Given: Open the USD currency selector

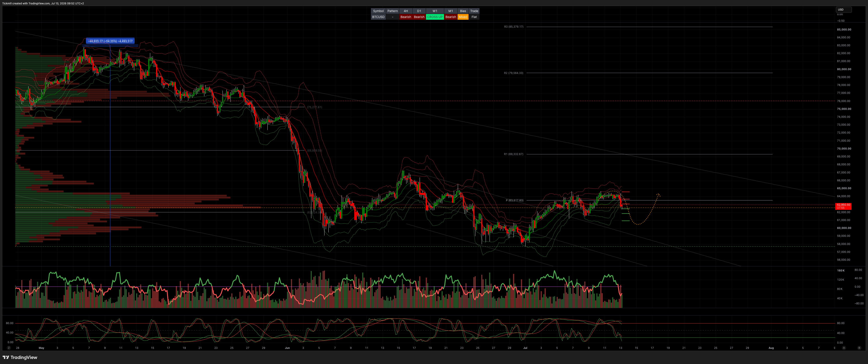Looking at the screenshot, I should pyautogui.click(x=844, y=9).
